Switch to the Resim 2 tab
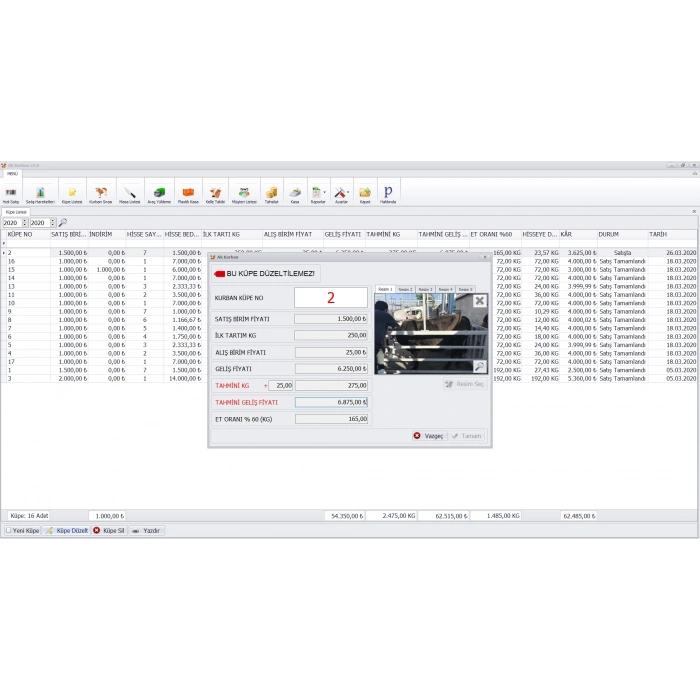700x700 pixels. [x=405, y=289]
